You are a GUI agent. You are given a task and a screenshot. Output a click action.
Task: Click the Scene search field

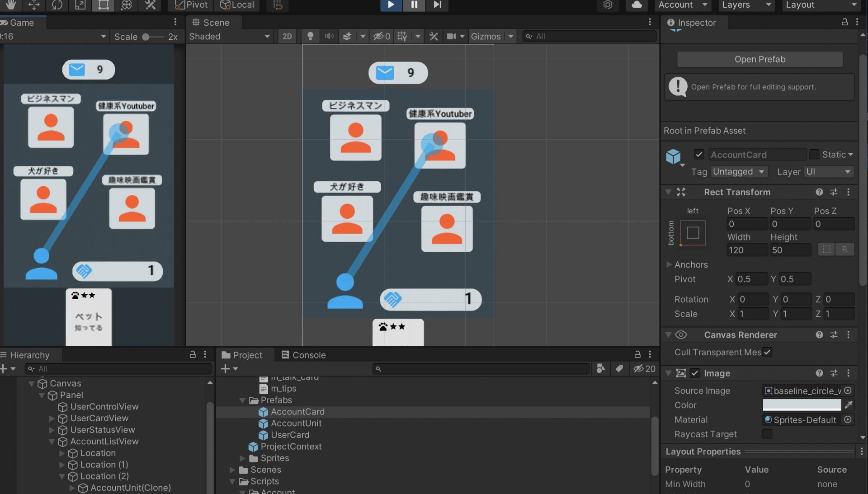click(x=590, y=37)
